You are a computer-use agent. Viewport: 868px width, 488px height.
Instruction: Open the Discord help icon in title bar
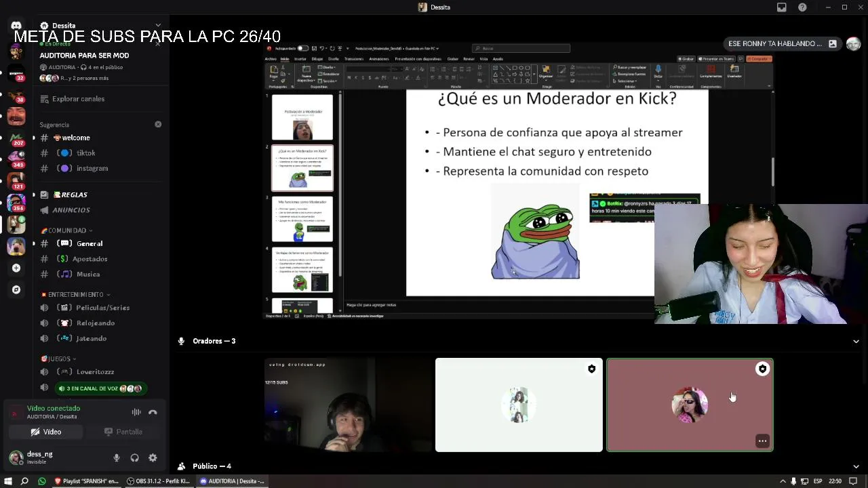(802, 7)
